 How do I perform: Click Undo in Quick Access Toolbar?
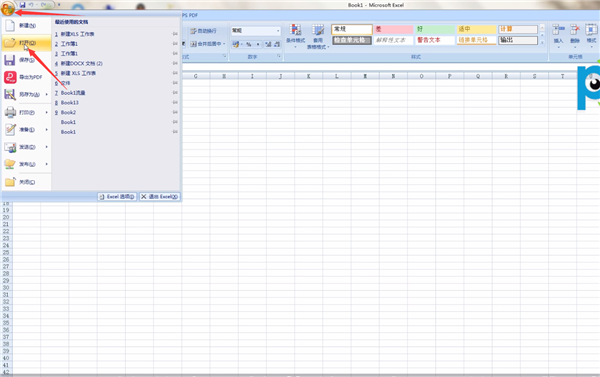click(x=31, y=5)
